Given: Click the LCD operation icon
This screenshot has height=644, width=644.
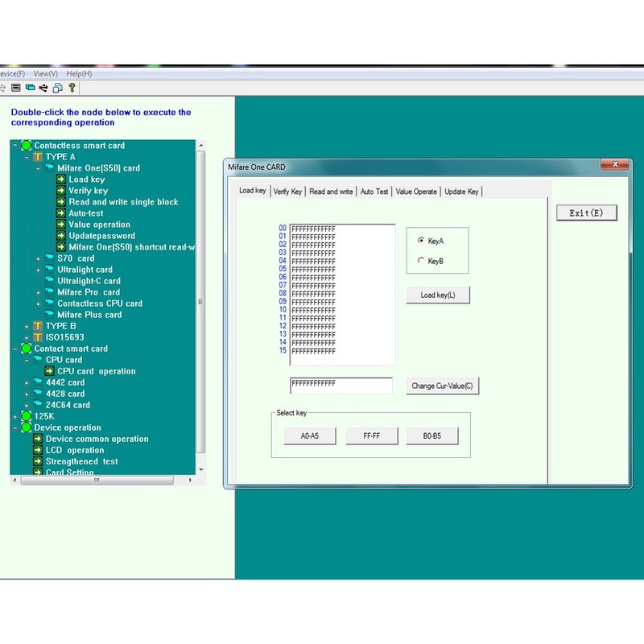Looking at the screenshot, I should (x=37, y=450).
